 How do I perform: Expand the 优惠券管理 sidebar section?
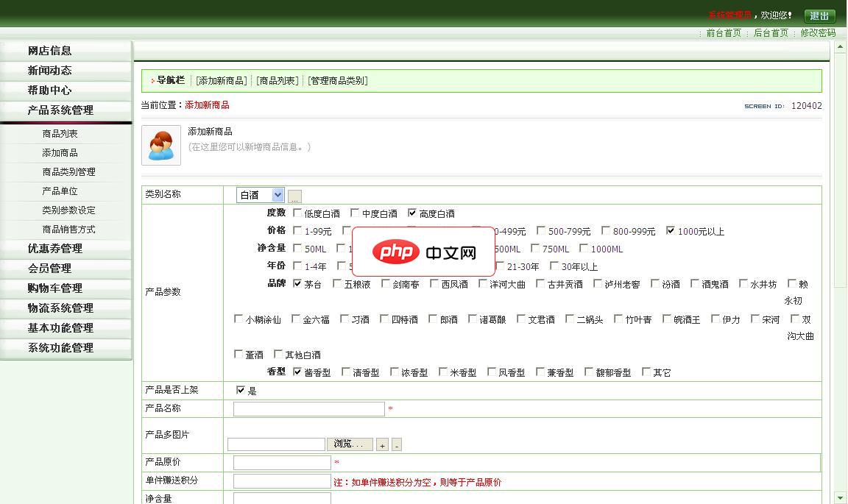pyautogui.click(x=66, y=248)
